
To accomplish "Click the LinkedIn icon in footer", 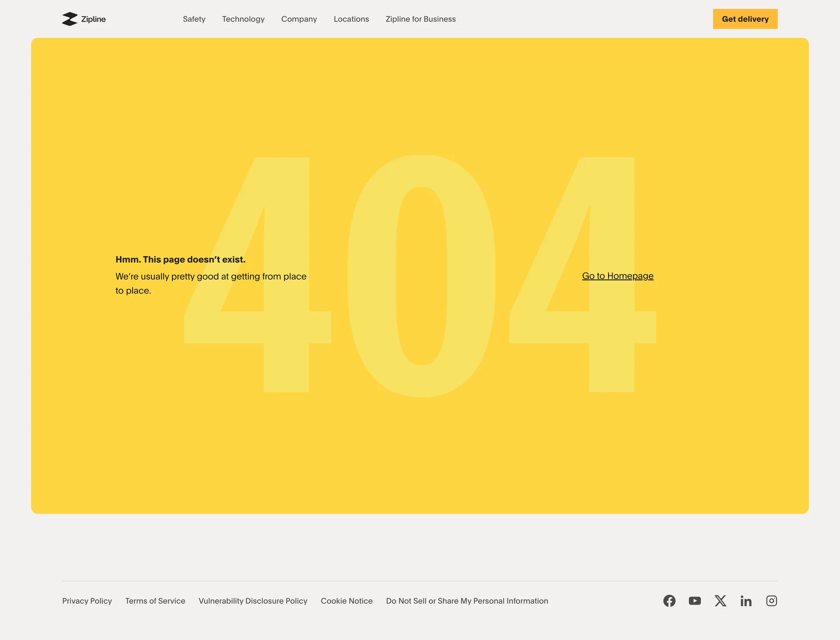I will click(x=746, y=601).
